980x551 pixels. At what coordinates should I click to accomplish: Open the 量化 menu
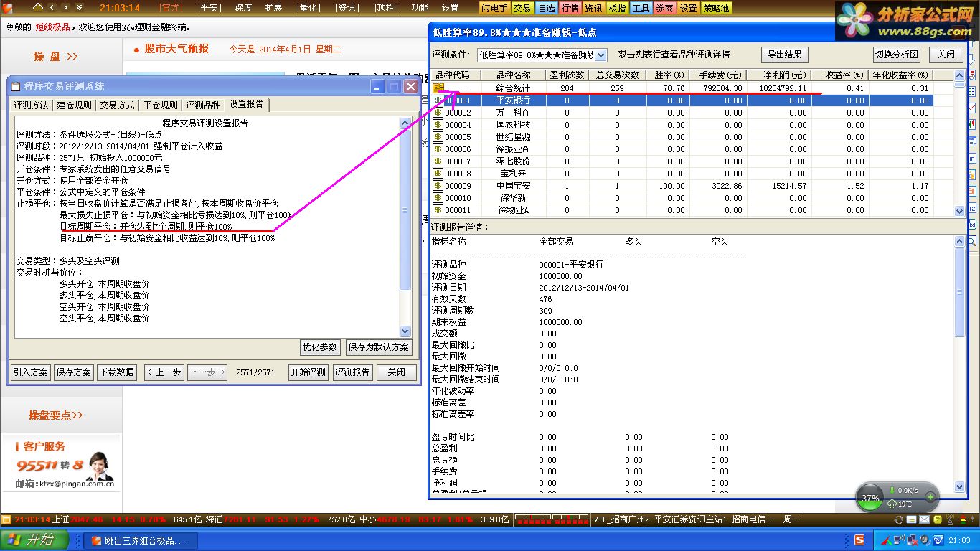click(x=308, y=8)
